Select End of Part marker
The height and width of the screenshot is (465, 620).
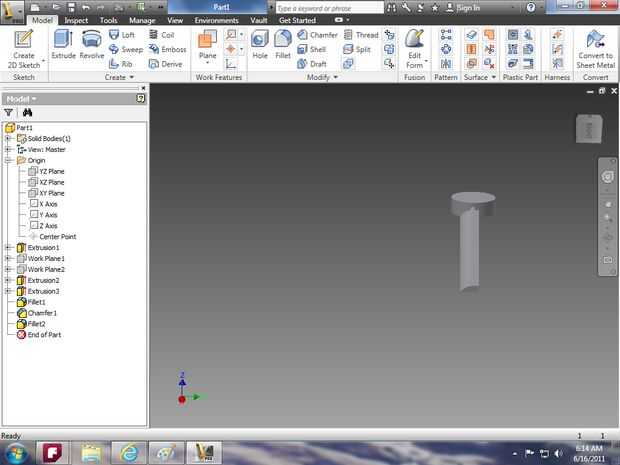(39, 335)
